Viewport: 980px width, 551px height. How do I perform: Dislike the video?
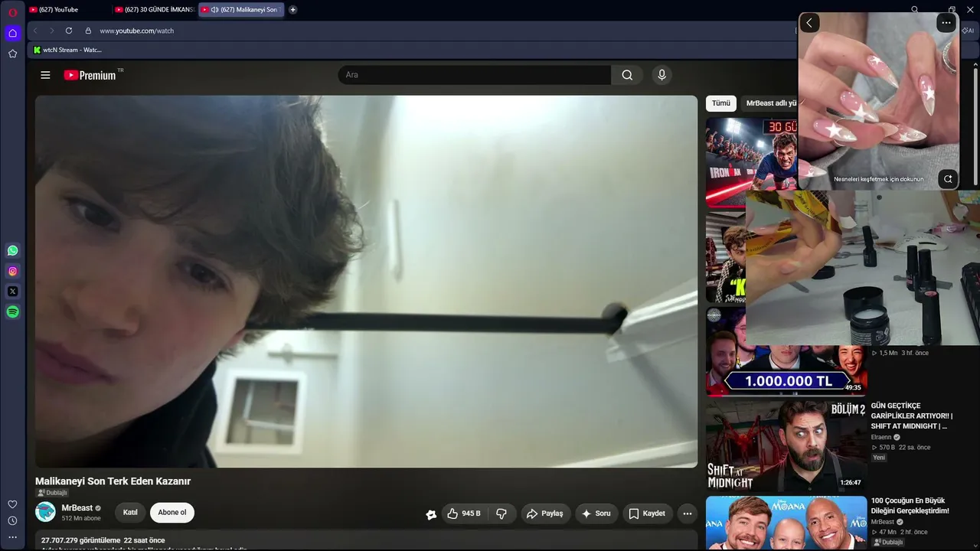point(501,514)
